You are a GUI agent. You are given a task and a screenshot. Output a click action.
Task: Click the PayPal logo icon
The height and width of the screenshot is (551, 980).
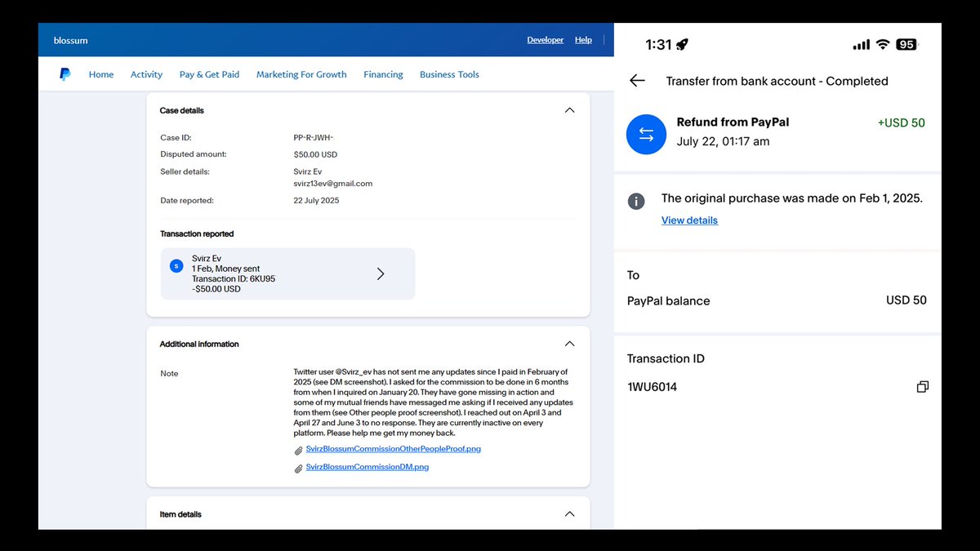coord(65,74)
